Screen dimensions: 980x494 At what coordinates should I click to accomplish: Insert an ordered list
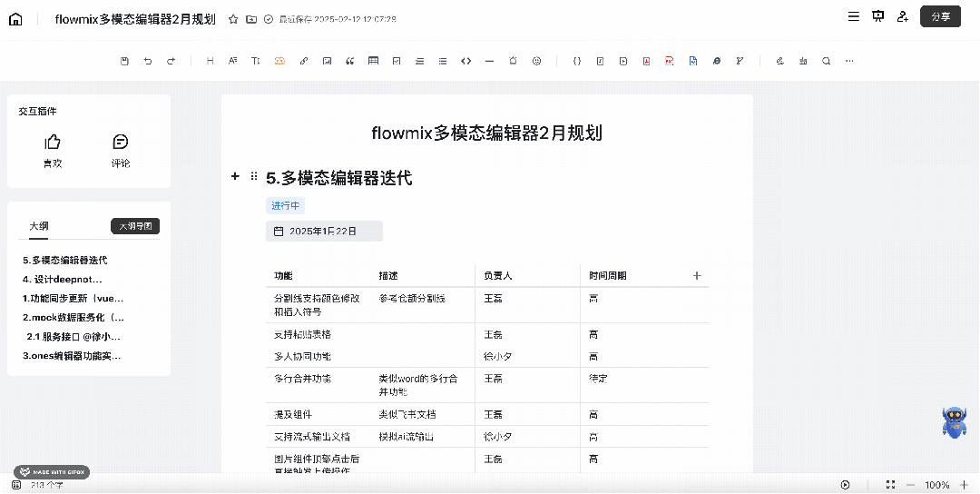point(419,61)
